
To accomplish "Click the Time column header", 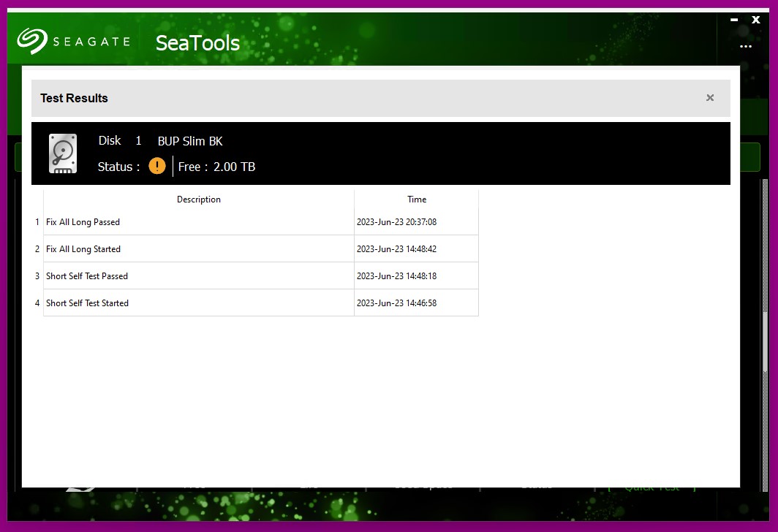I will pos(416,199).
